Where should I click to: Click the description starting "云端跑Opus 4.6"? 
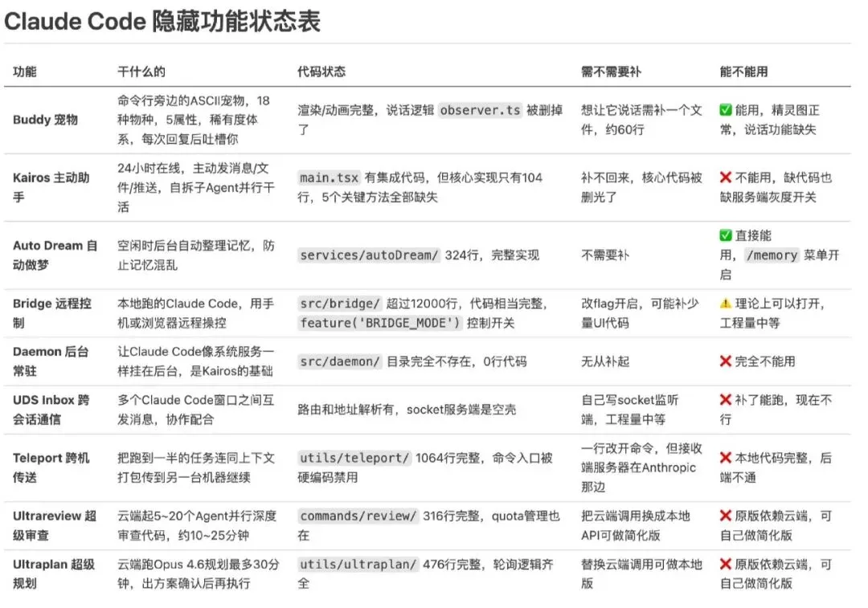[x=199, y=573]
